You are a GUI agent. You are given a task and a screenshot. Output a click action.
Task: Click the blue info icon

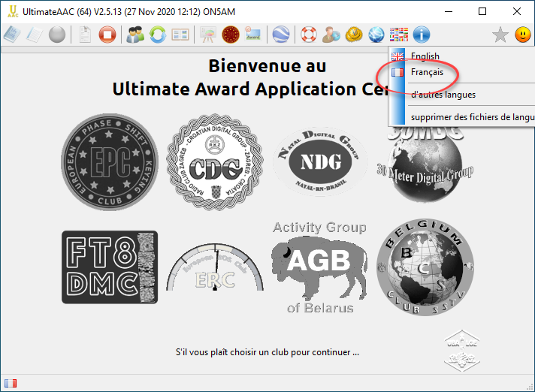[422, 35]
